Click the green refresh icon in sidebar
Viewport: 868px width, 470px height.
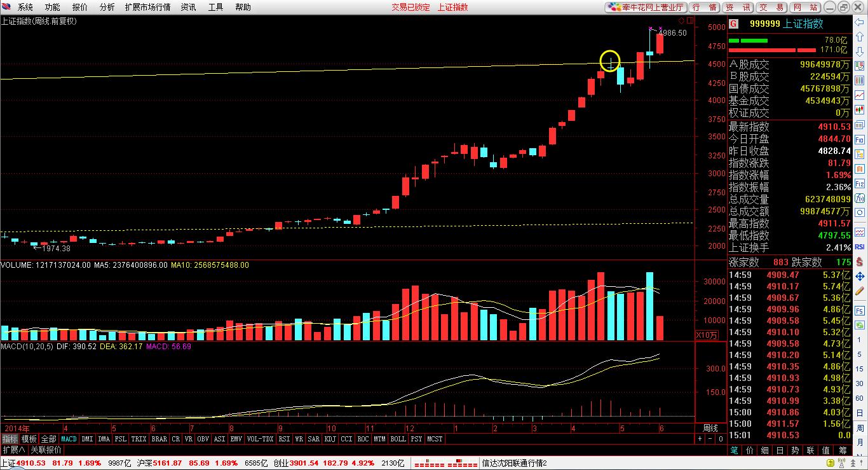pos(860,325)
